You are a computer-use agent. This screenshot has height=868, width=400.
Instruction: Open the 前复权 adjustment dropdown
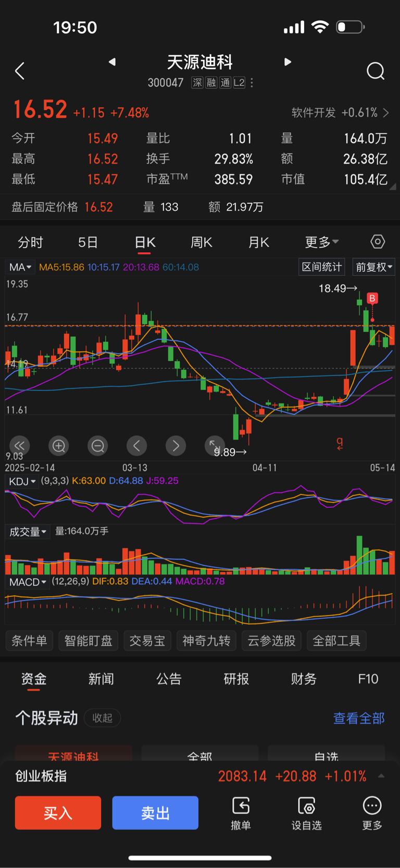[x=374, y=267]
